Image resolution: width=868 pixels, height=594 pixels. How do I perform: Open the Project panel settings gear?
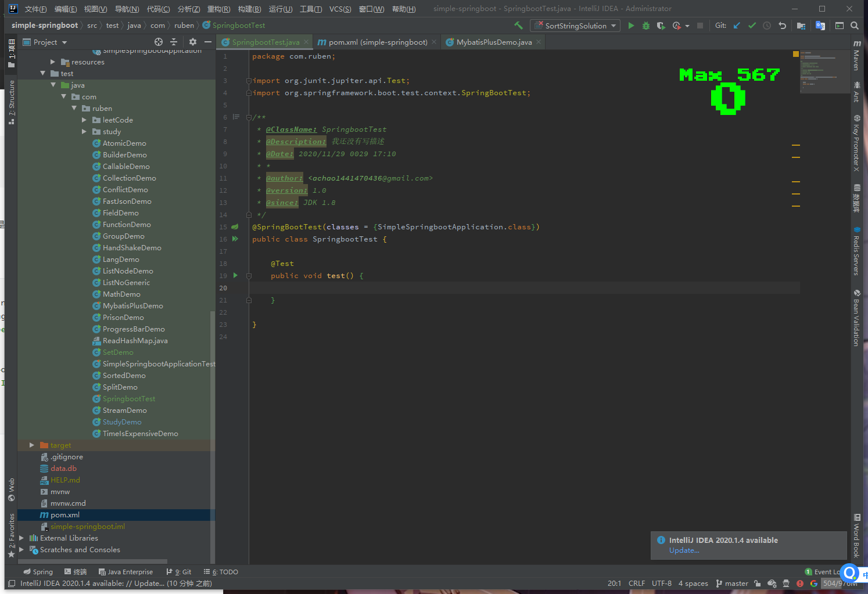click(193, 42)
